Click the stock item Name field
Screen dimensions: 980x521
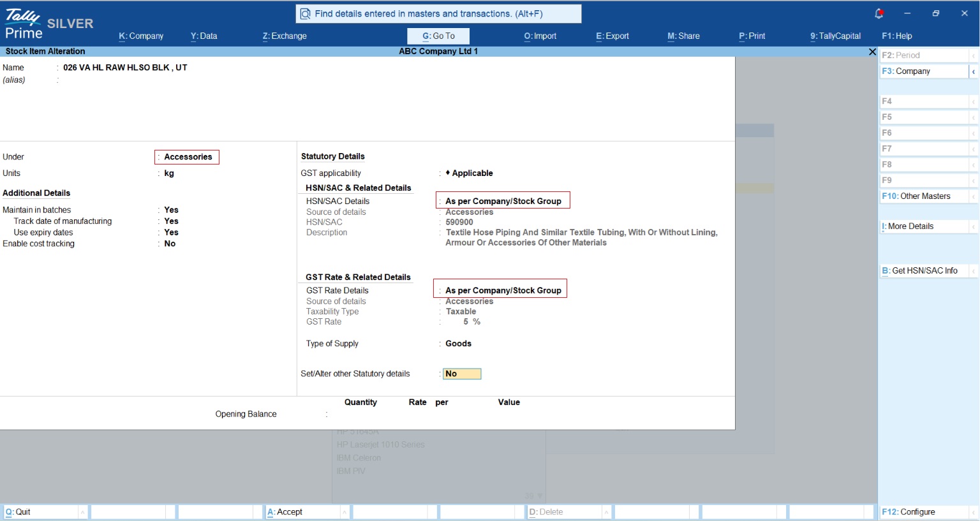tap(125, 68)
